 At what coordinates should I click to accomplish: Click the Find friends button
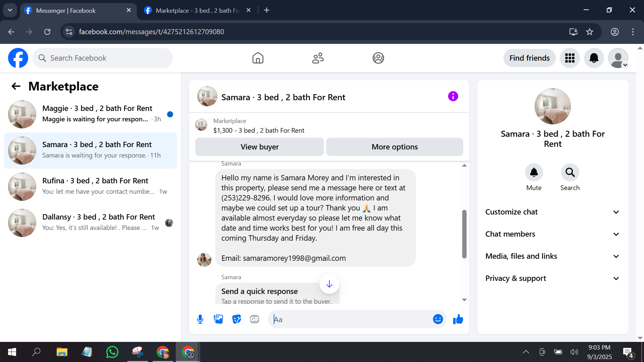[x=529, y=58]
